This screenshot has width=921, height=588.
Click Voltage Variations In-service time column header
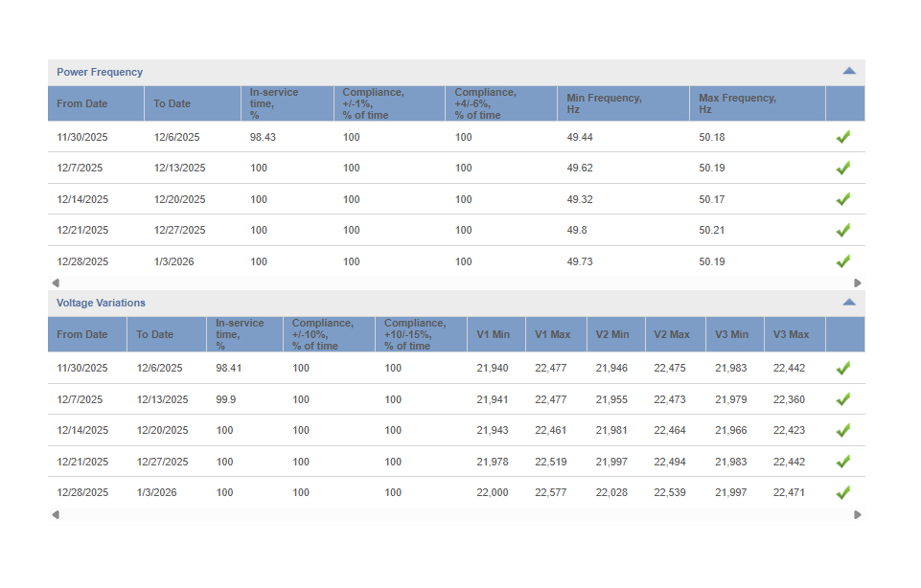pos(245,334)
